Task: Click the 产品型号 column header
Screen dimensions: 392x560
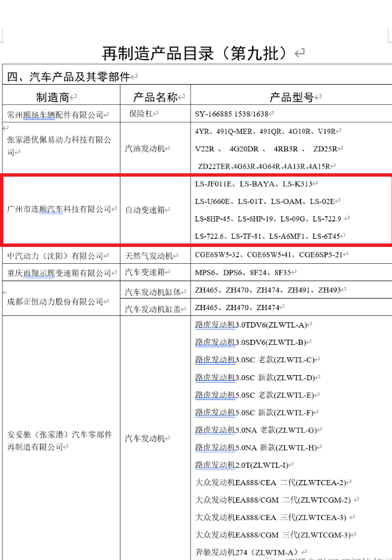Action: [292, 97]
